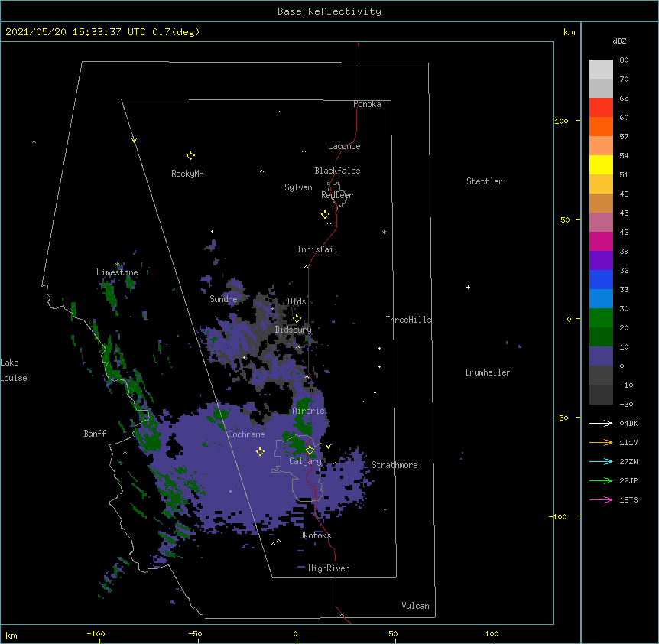
Task: Click the Okotoks label
Action: 315,535
